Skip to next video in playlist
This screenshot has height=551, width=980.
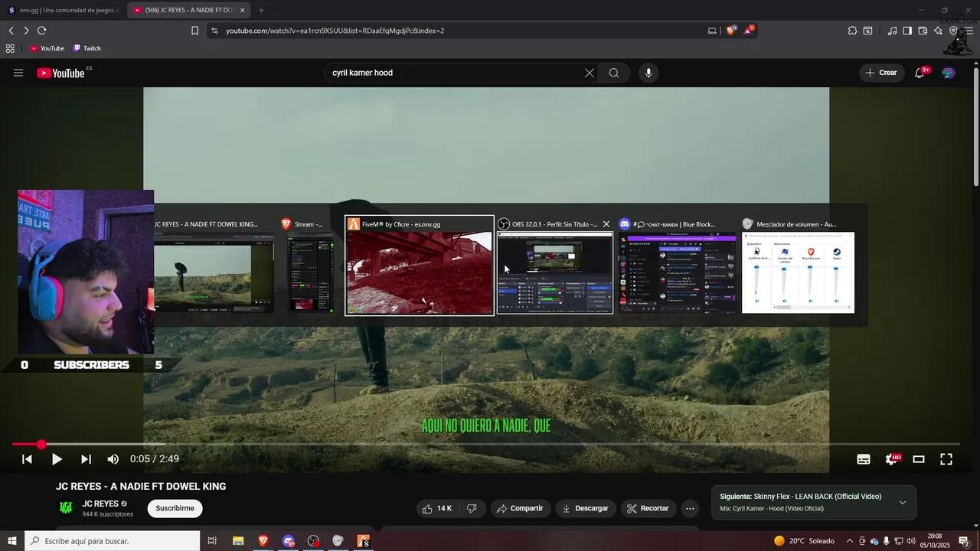click(x=86, y=459)
